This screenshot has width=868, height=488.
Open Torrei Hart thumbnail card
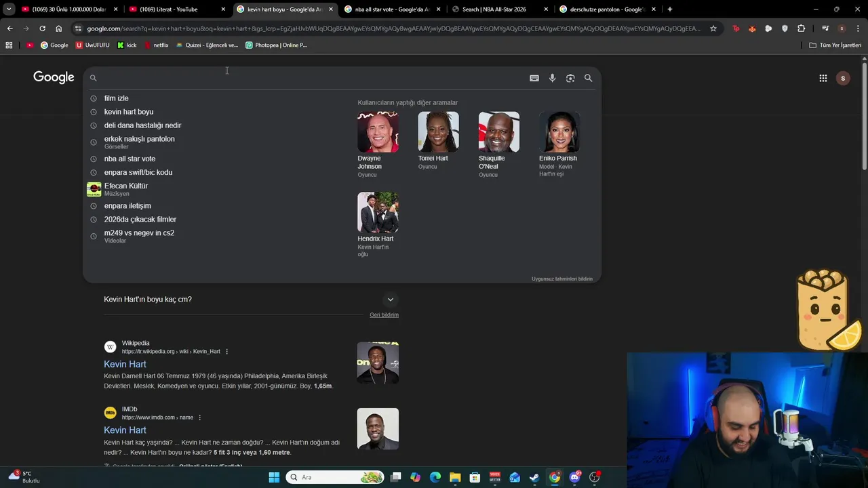pyautogui.click(x=438, y=140)
